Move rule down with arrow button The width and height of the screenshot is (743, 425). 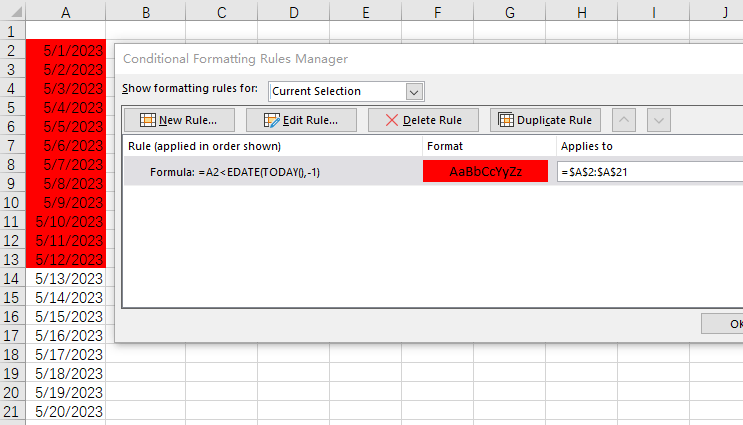tap(659, 120)
